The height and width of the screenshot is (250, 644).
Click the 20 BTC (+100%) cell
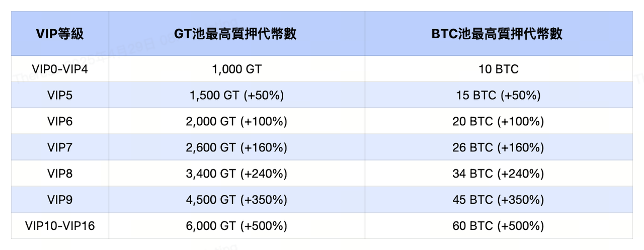pyautogui.click(x=498, y=121)
